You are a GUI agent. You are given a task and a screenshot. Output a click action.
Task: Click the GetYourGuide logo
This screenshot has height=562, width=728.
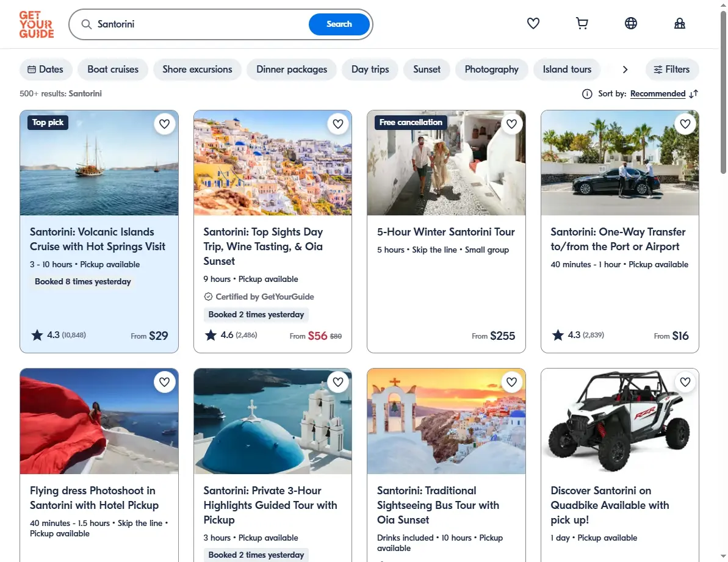36,24
